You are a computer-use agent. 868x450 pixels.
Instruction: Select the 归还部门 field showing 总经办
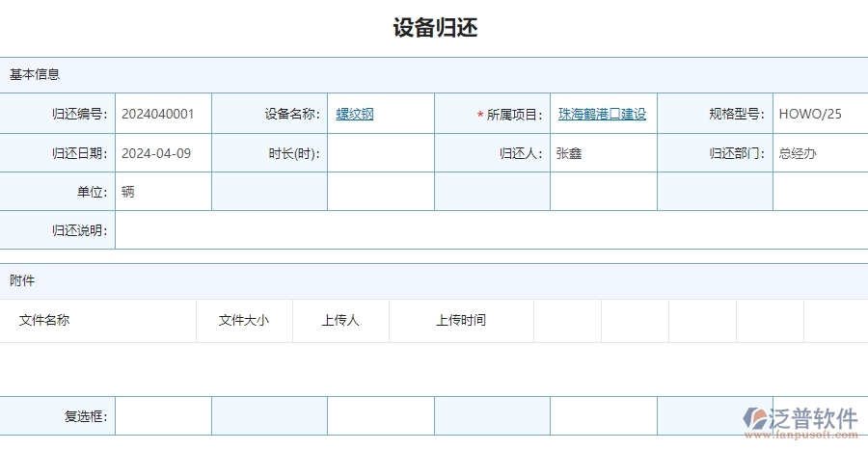click(x=818, y=153)
